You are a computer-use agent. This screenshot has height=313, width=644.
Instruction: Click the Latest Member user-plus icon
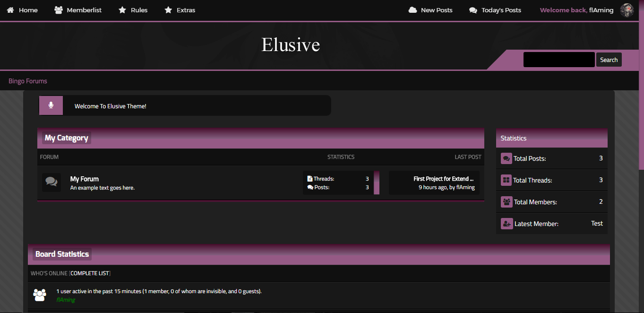pos(507,224)
